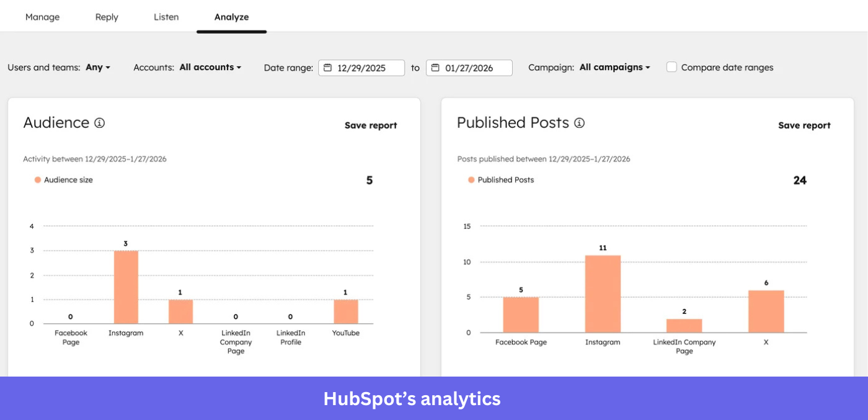The height and width of the screenshot is (420, 868).
Task: Enable the Compare date ranges checkbox
Action: (x=671, y=67)
